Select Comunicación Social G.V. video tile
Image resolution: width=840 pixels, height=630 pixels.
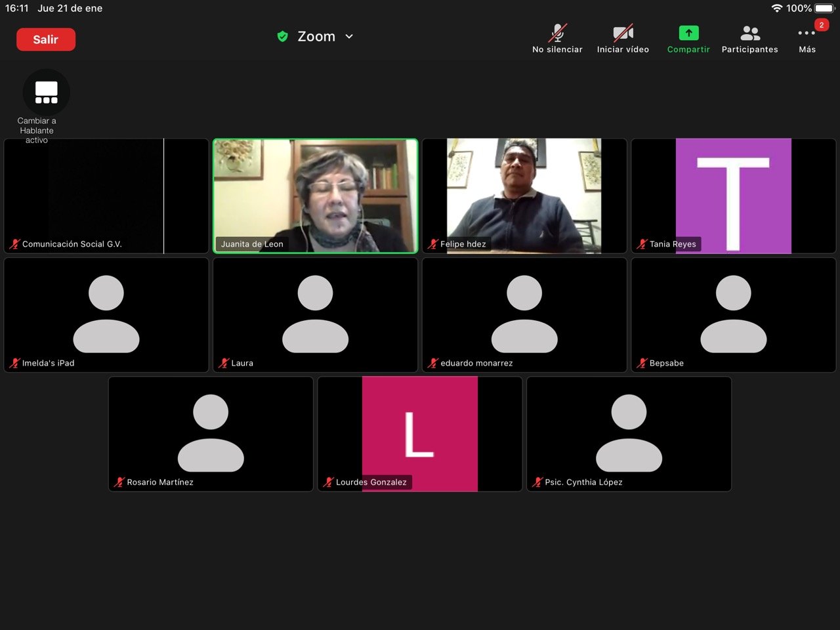[106, 196]
